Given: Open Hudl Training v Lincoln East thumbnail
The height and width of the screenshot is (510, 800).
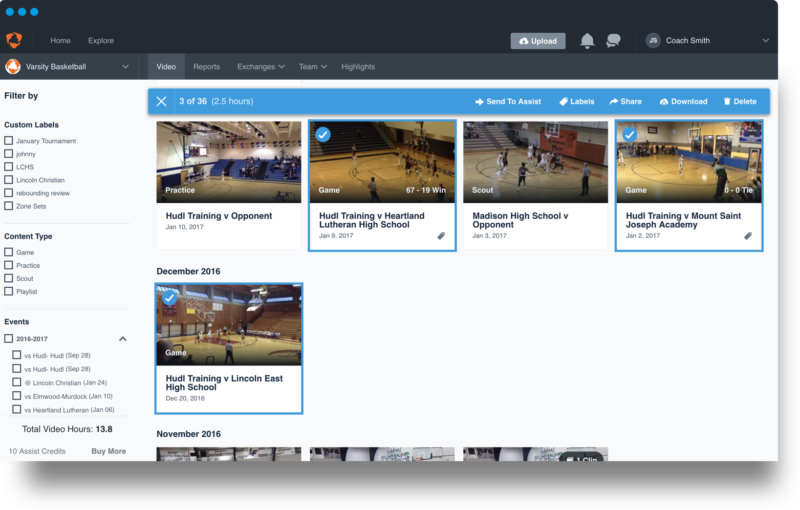Looking at the screenshot, I should click(x=229, y=325).
